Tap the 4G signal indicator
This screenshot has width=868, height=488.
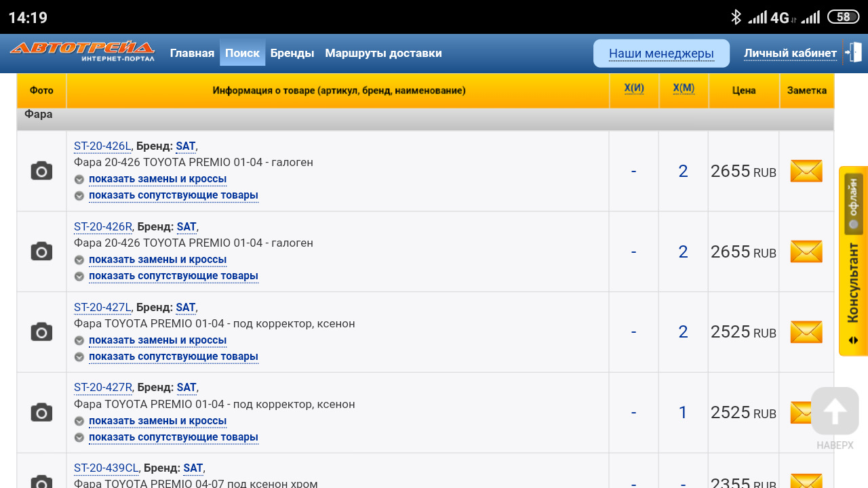[x=780, y=18]
